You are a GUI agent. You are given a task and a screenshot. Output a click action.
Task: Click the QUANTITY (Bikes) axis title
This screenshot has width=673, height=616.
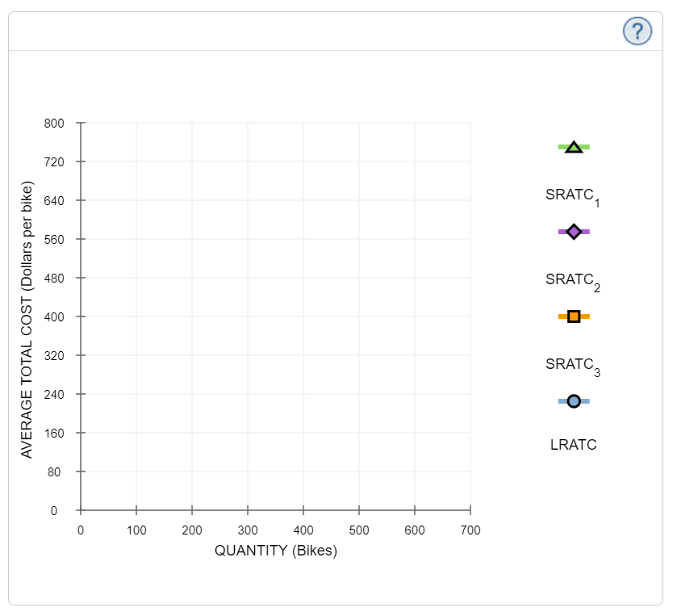click(x=275, y=551)
